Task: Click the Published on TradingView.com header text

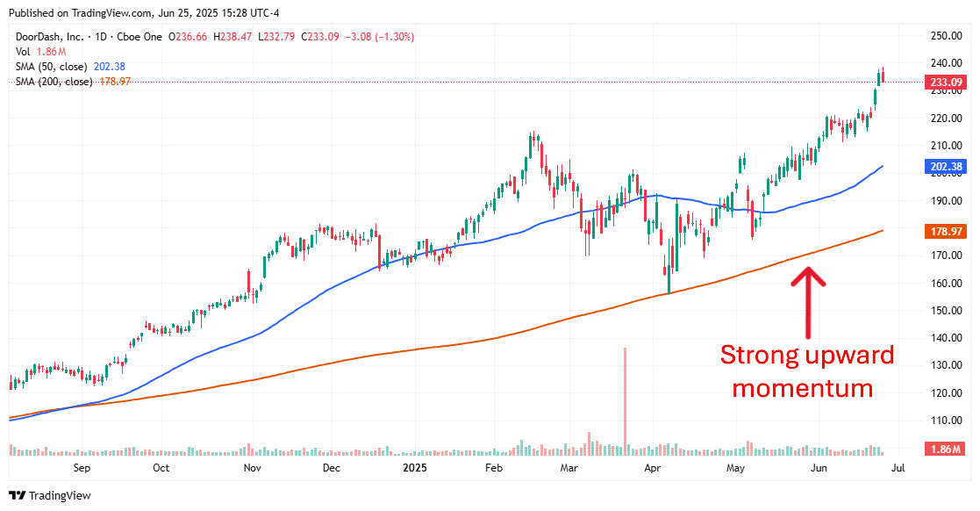Action: [x=144, y=13]
